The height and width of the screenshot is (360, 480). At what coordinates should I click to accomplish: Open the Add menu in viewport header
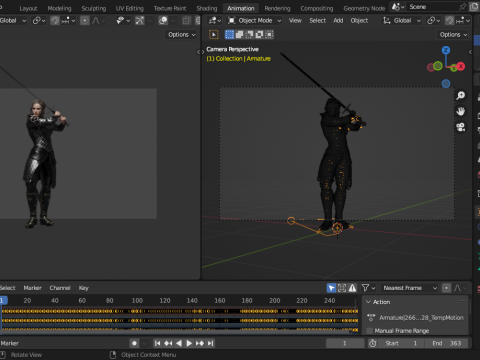(338, 21)
